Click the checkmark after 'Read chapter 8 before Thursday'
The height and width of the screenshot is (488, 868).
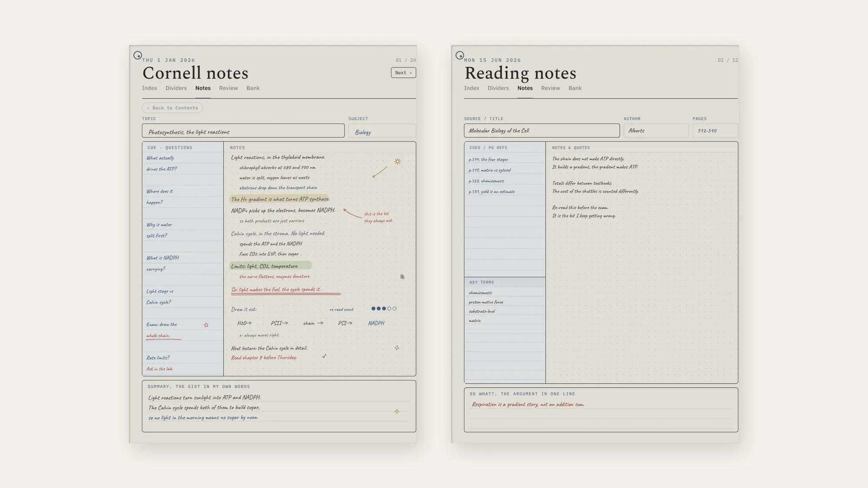[324, 356]
